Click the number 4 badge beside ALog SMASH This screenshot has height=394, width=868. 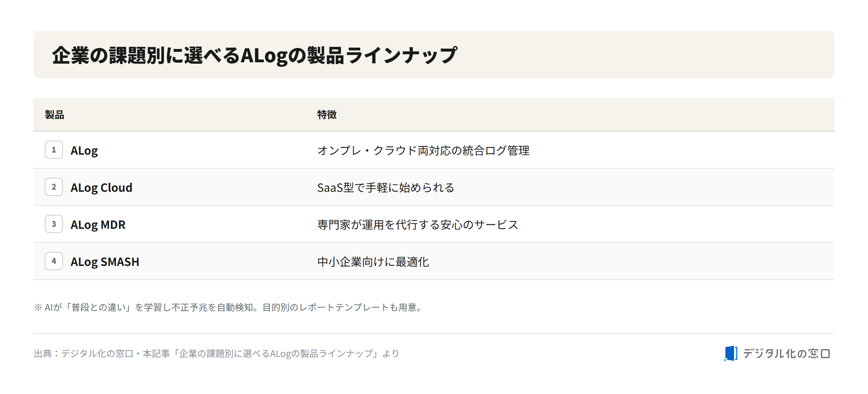click(54, 261)
